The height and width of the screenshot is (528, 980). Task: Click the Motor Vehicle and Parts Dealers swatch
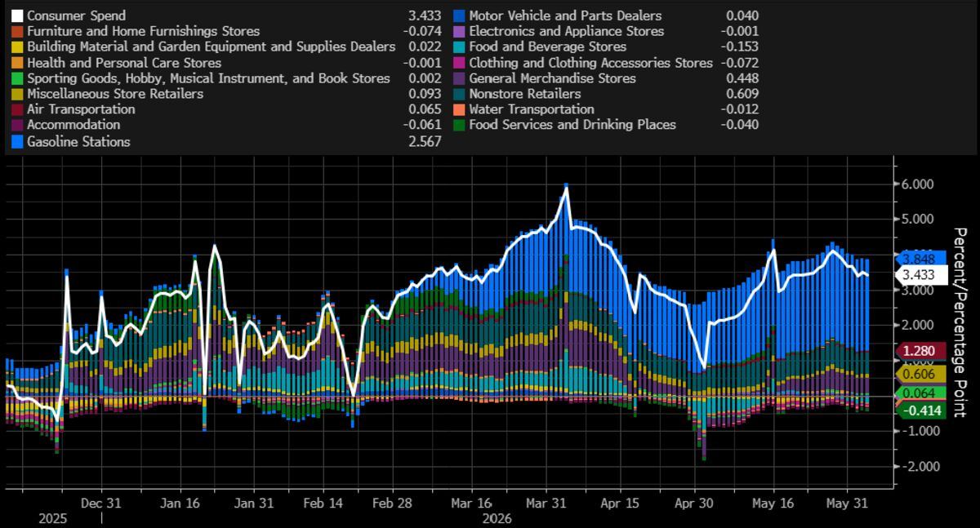click(459, 16)
